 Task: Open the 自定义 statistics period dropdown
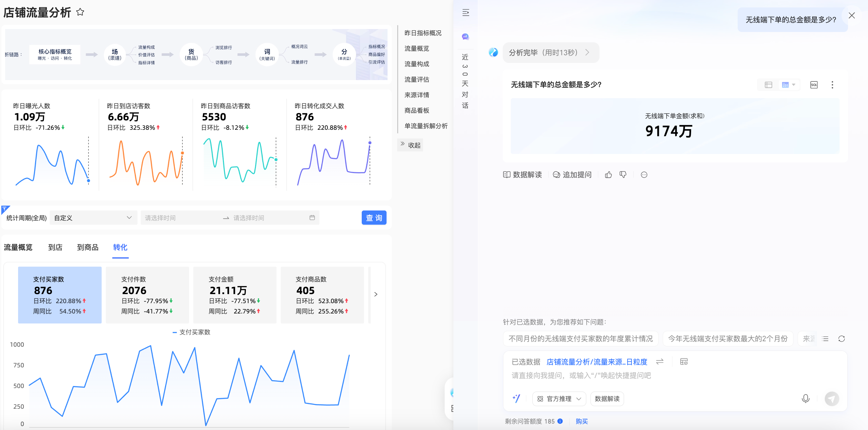pyautogui.click(x=93, y=218)
